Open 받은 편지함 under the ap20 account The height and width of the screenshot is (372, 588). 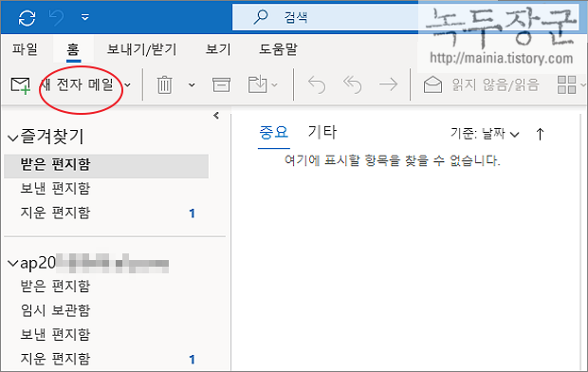pos(55,287)
